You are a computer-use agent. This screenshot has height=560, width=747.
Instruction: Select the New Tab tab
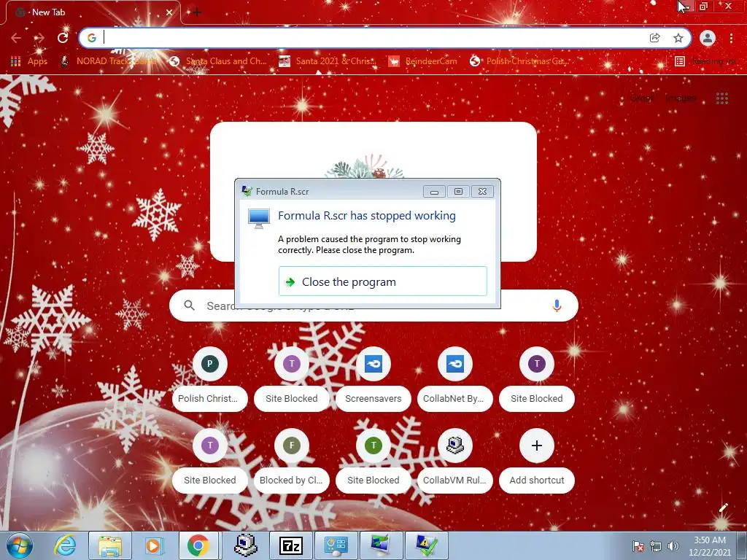pos(93,12)
